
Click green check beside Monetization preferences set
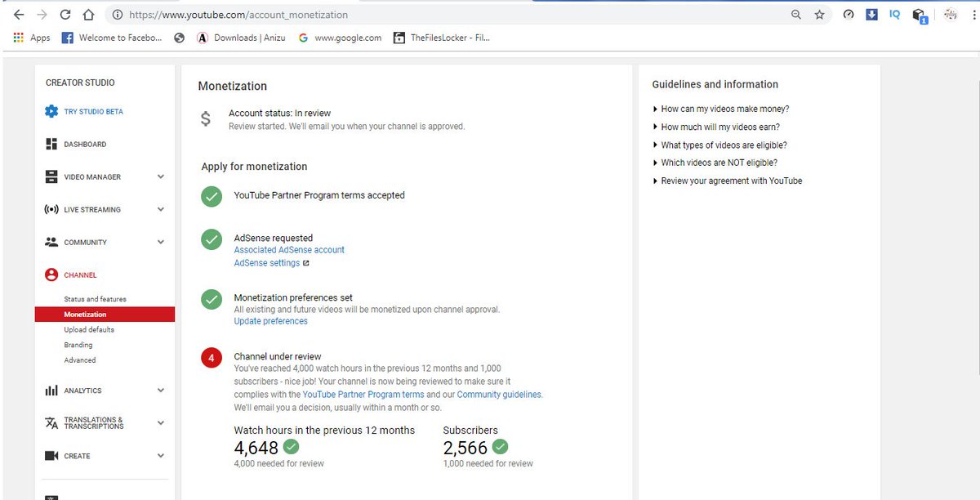(x=212, y=299)
